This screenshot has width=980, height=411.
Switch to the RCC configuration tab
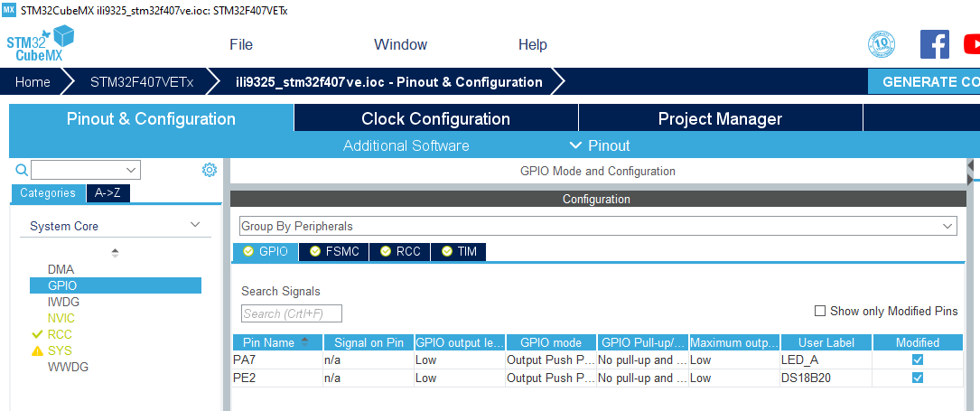point(400,252)
